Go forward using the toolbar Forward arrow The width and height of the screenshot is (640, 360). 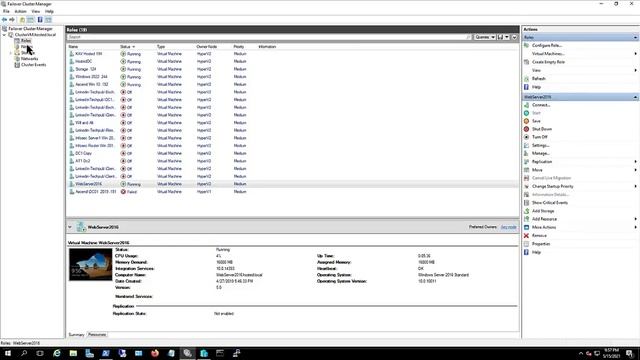tap(12, 20)
